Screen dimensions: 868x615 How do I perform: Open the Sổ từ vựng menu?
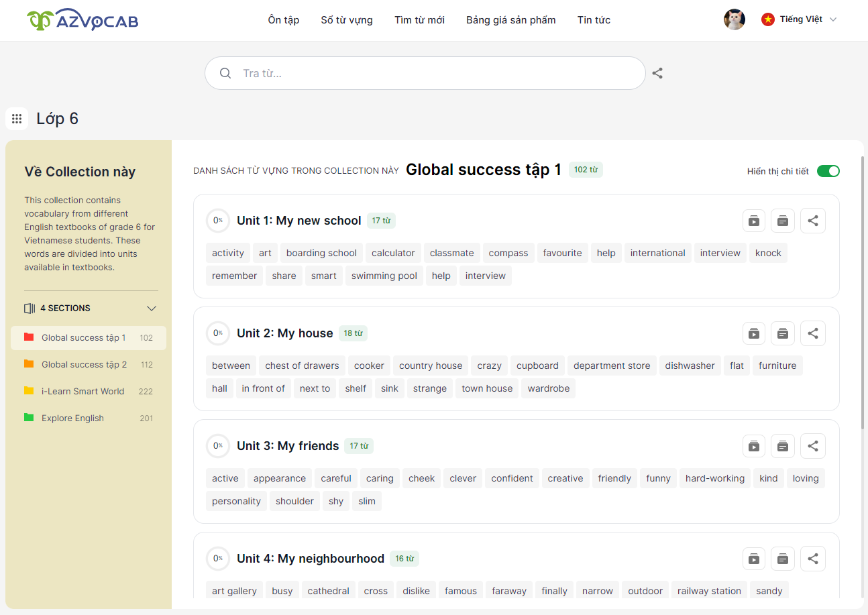347,20
